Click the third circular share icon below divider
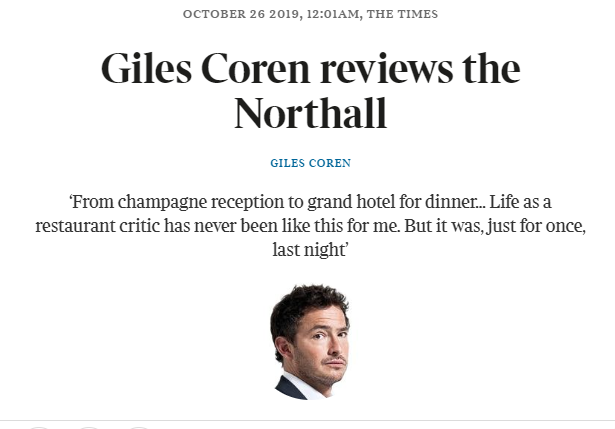Viewport: 615px width, 429px height. coord(139,428)
